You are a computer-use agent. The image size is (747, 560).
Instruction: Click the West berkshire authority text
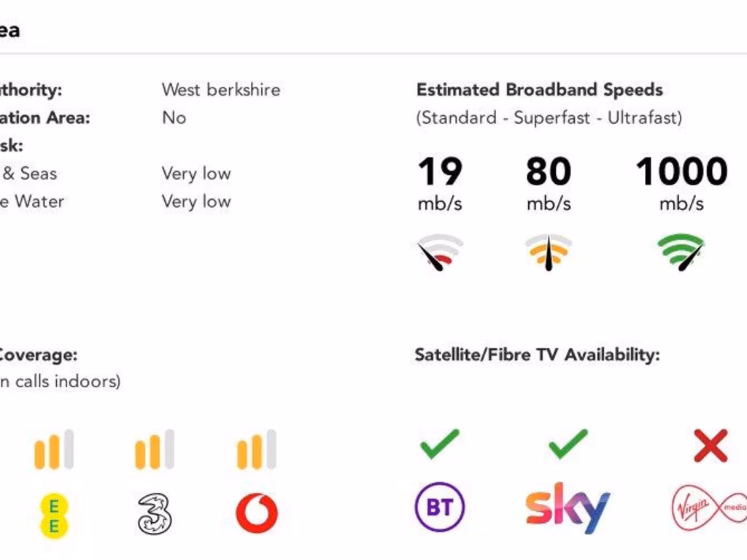point(220,90)
